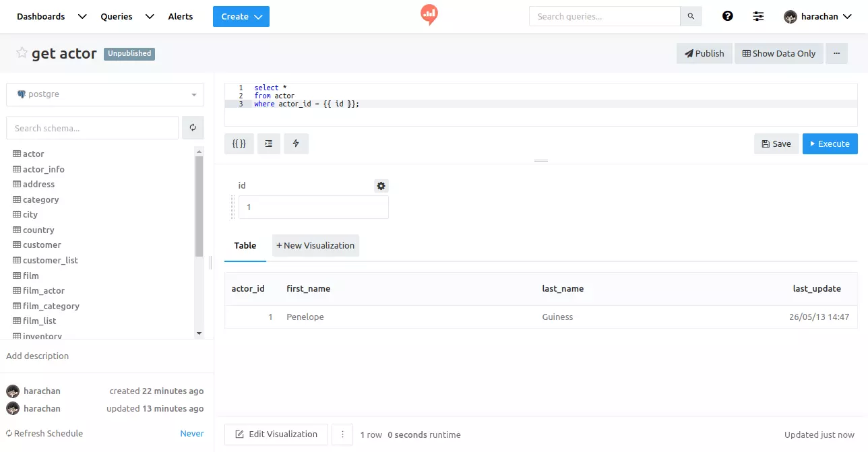
Task: Click the format query indentation icon
Action: pyautogui.click(x=268, y=143)
